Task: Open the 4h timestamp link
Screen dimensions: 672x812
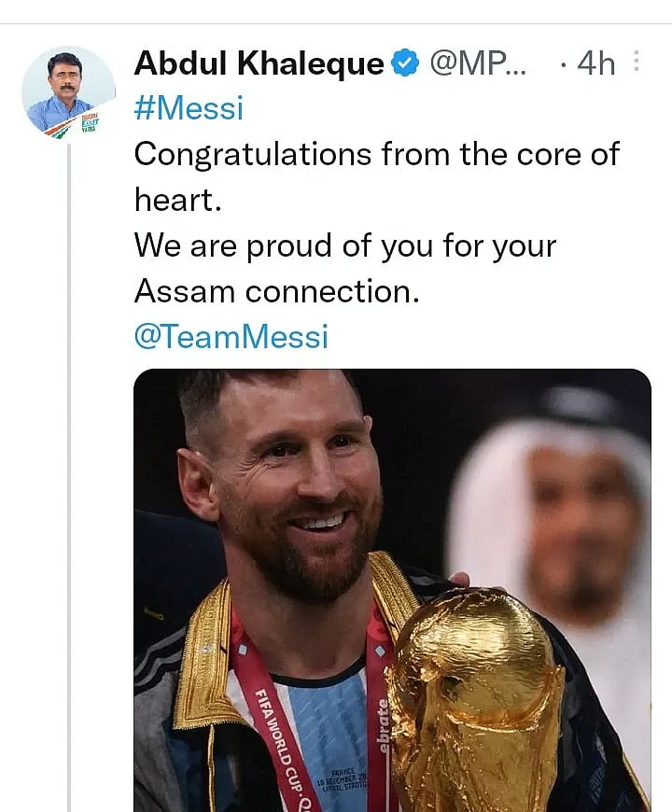Action: pos(595,64)
